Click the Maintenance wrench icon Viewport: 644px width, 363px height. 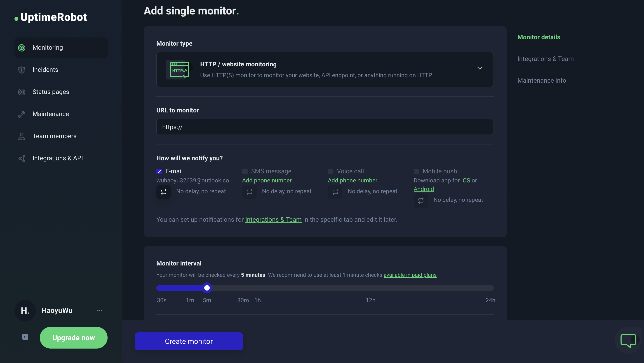[x=22, y=114]
